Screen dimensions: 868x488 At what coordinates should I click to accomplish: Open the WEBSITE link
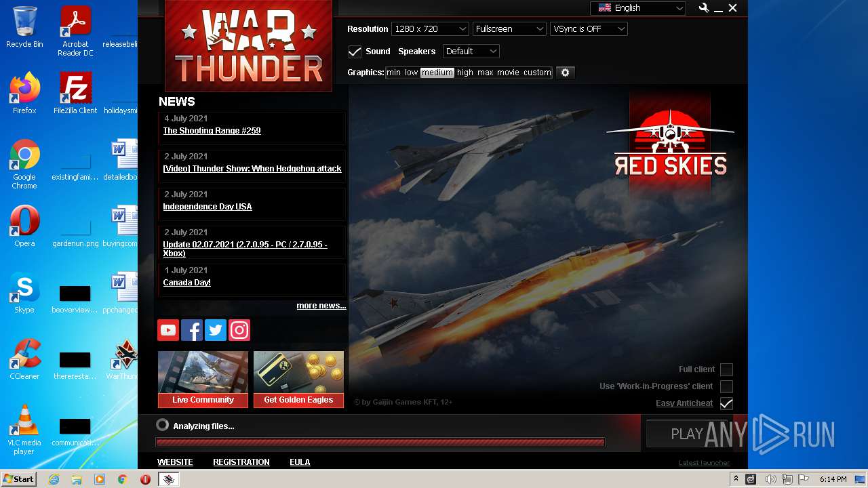pos(175,462)
